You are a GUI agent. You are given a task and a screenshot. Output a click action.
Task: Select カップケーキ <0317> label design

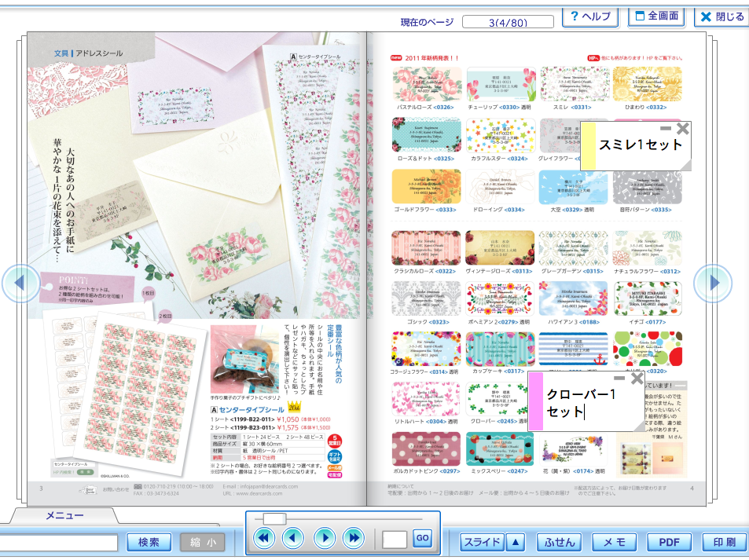500,349
